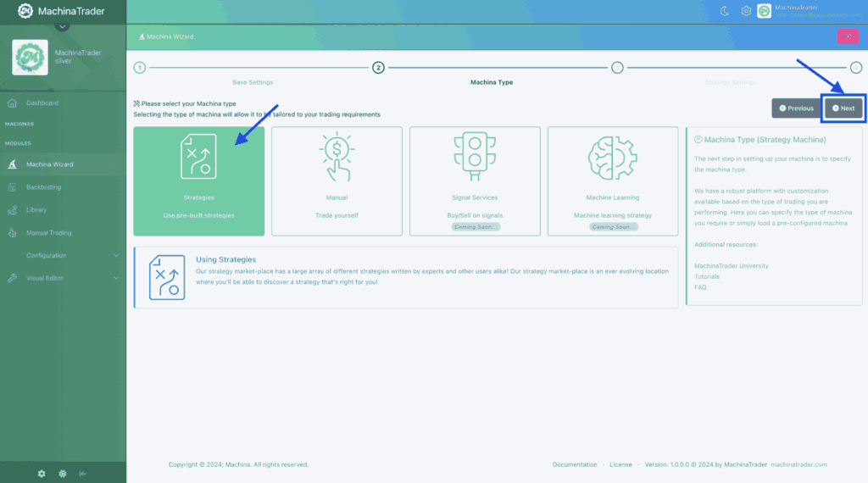The width and height of the screenshot is (868, 483).
Task: Click left gear icon in sidebar footer
Action: pyautogui.click(x=42, y=474)
